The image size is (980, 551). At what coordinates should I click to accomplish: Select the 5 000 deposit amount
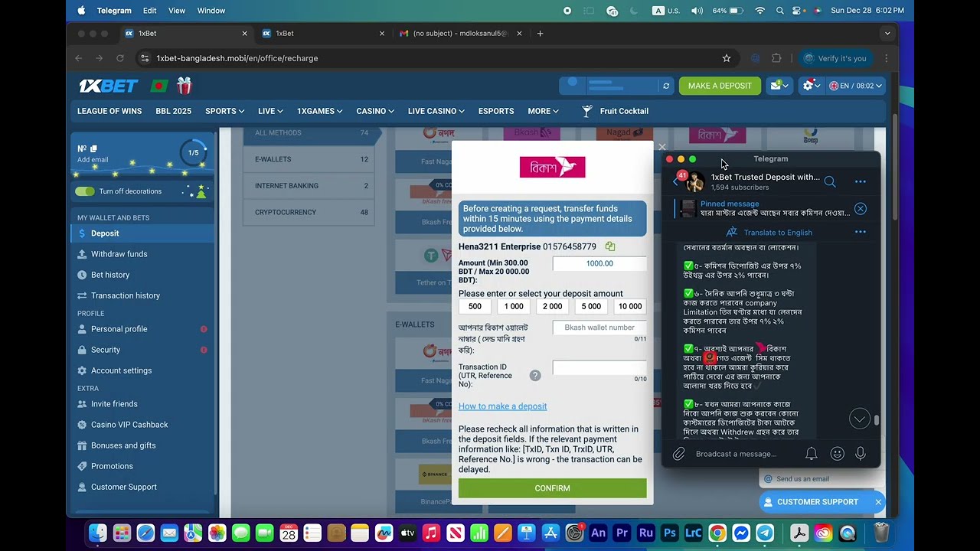tap(591, 306)
